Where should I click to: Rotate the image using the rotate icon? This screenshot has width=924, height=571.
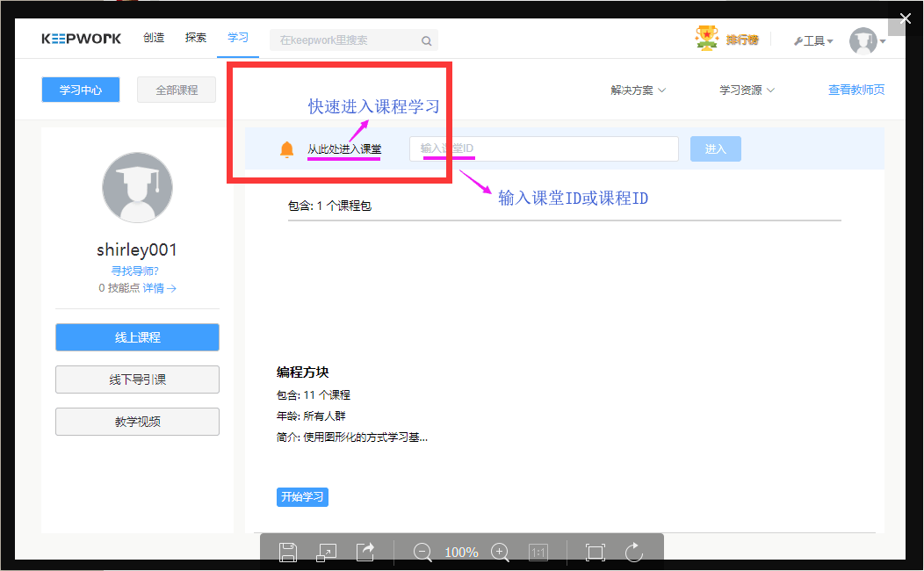click(633, 552)
